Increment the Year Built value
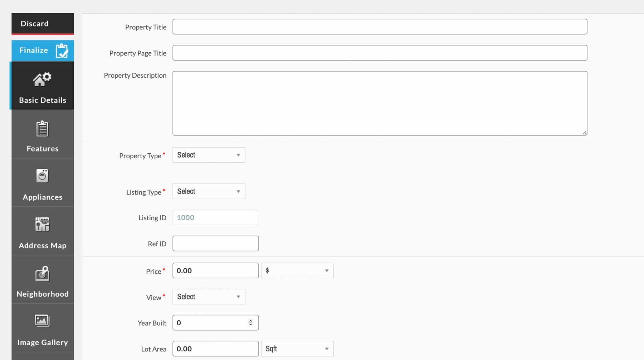This screenshot has height=360, width=644. 250,321
